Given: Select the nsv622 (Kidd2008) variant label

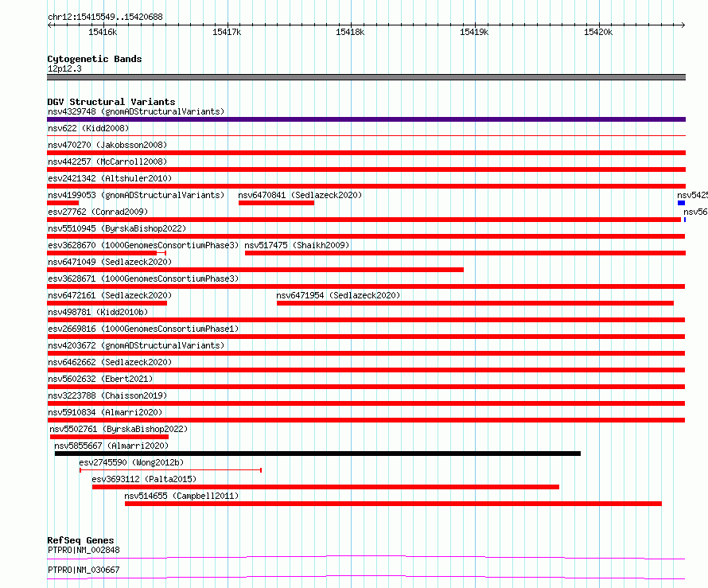Looking at the screenshot, I should point(88,128).
